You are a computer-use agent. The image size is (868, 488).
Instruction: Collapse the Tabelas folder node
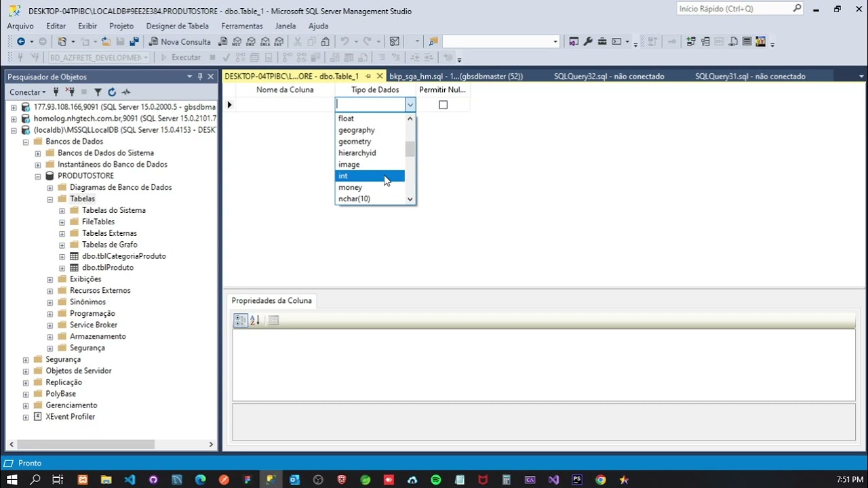point(50,199)
